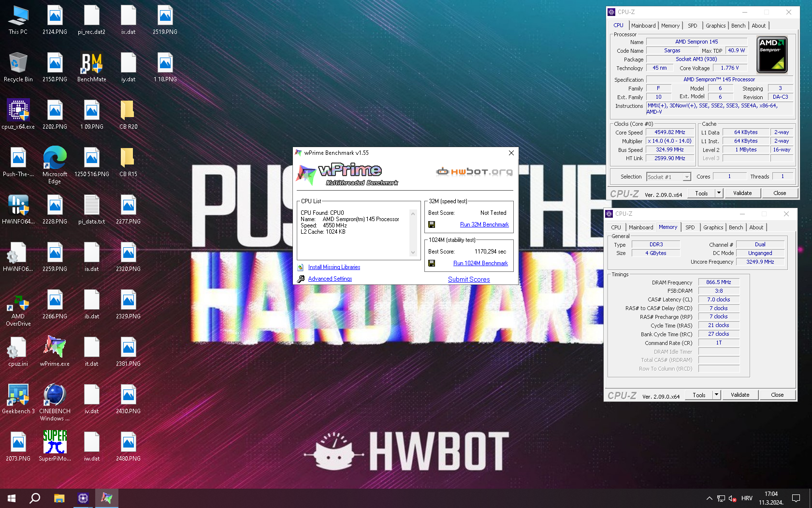The height and width of the screenshot is (508, 812).
Task: Switch to Memory tab in top CPU-Z
Action: pyautogui.click(x=670, y=26)
